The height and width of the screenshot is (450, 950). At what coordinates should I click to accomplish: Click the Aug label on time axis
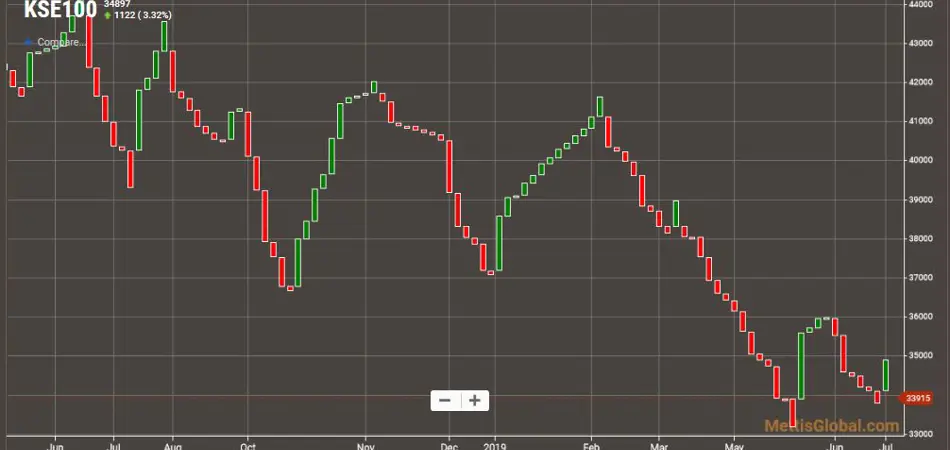point(172,440)
